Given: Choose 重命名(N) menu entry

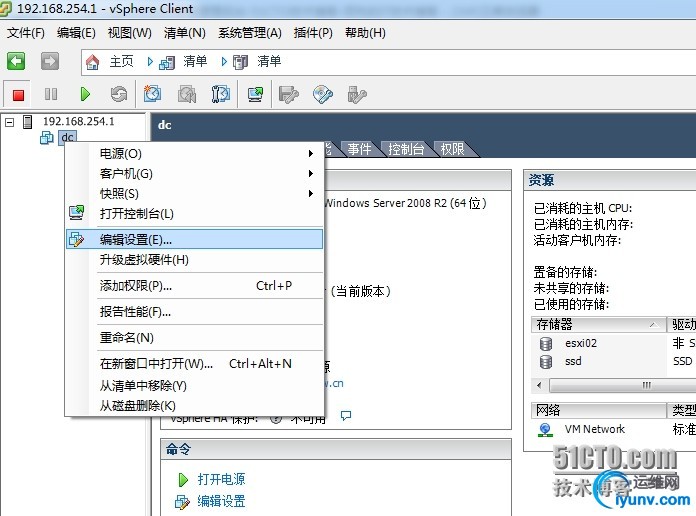Looking at the screenshot, I should (x=194, y=337).
